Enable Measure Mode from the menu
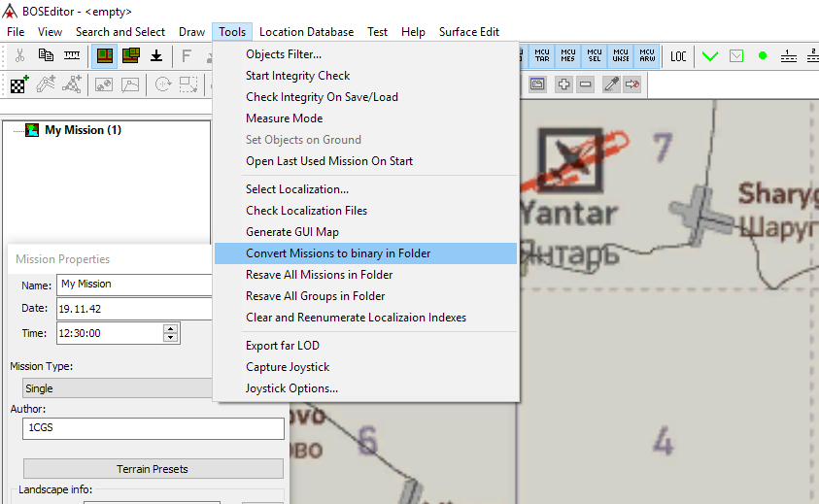The height and width of the screenshot is (504, 819). tap(365, 118)
